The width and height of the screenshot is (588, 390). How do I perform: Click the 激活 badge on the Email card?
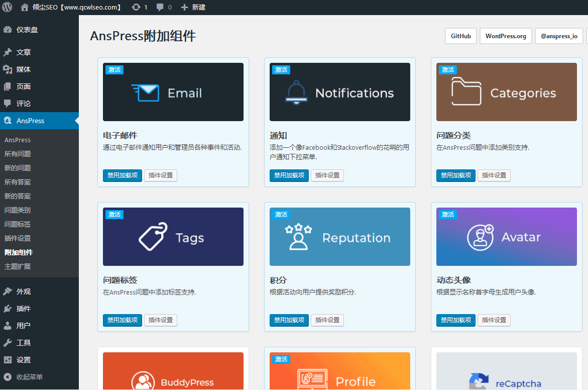pyautogui.click(x=114, y=70)
